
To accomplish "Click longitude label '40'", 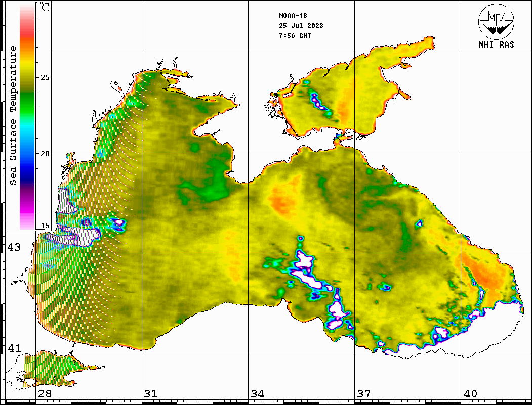I will click(x=470, y=394).
